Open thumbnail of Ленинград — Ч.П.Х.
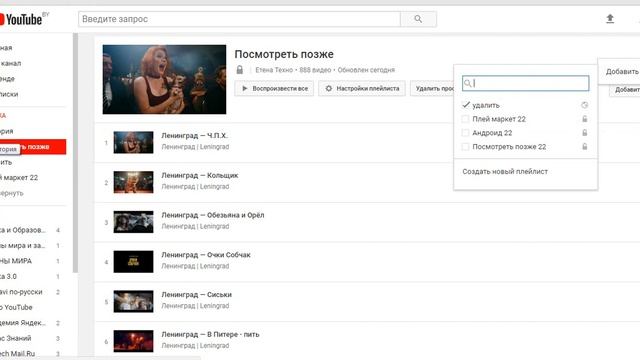This screenshot has height=360, width=640. coord(133,142)
